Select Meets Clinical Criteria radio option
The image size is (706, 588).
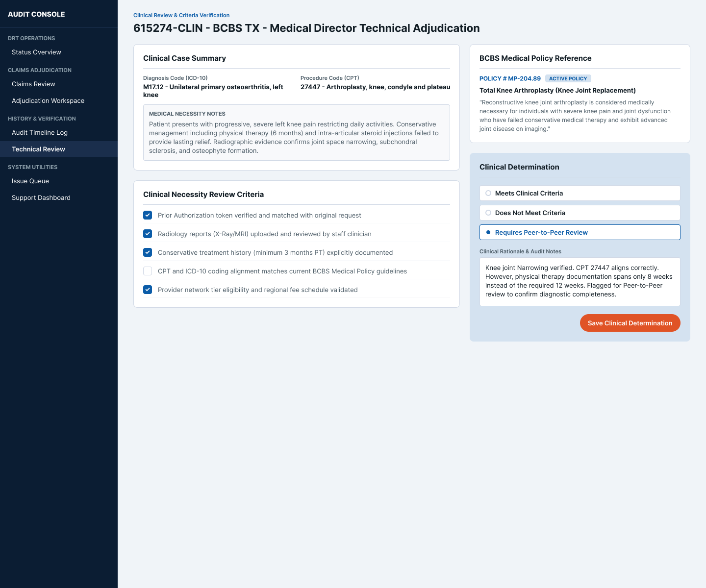[580, 193]
